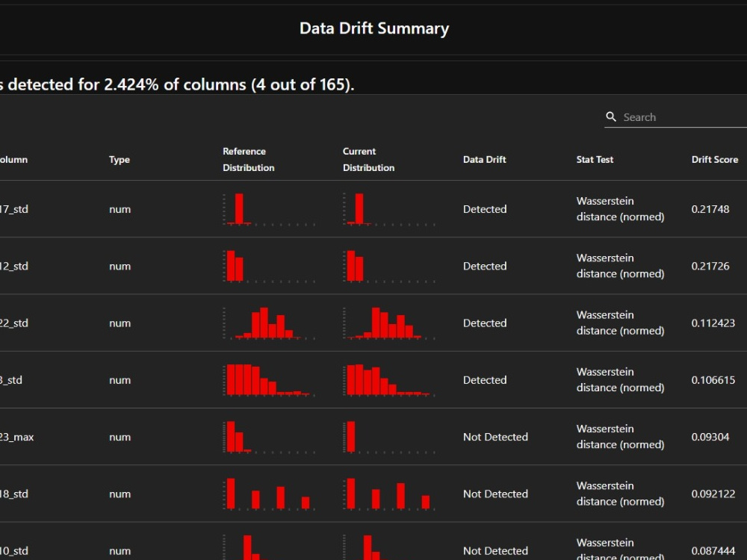Select drift score 0.112423
The height and width of the screenshot is (560, 747).
coord(713,323)
